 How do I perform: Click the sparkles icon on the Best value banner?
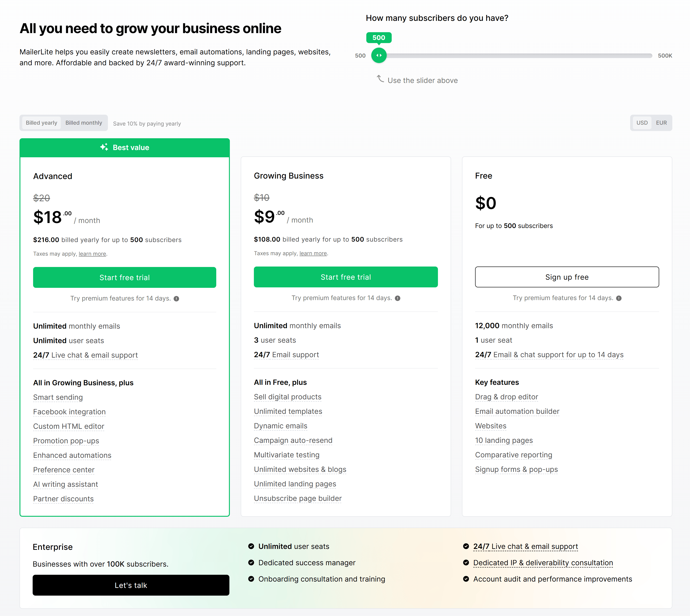(x=104, y=147)
